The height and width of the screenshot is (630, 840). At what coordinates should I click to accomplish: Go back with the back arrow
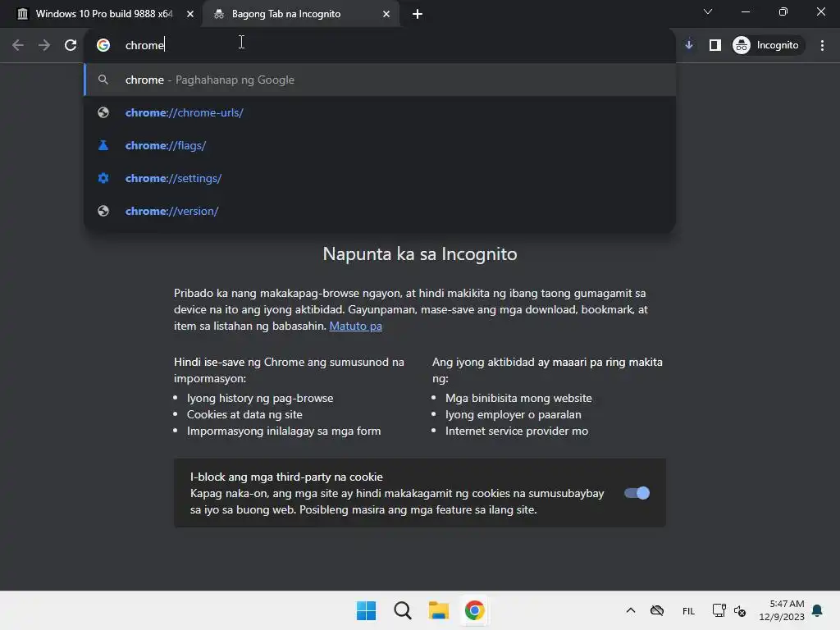tap(18, 45)
